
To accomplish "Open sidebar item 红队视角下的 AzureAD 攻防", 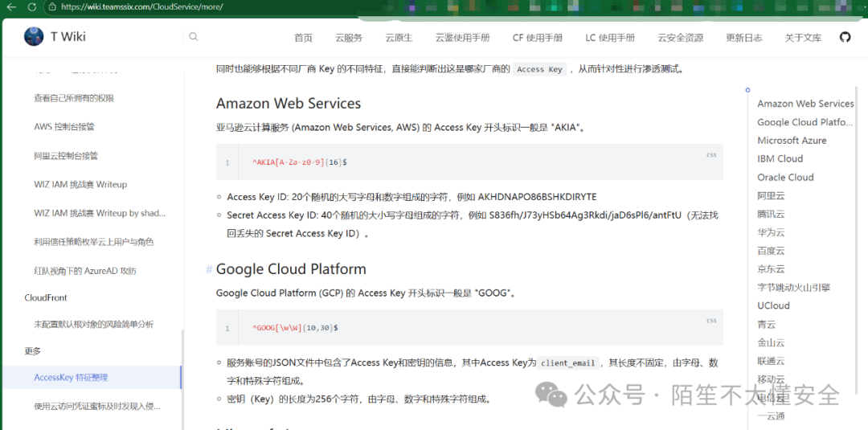I will (x=84, y=271).
